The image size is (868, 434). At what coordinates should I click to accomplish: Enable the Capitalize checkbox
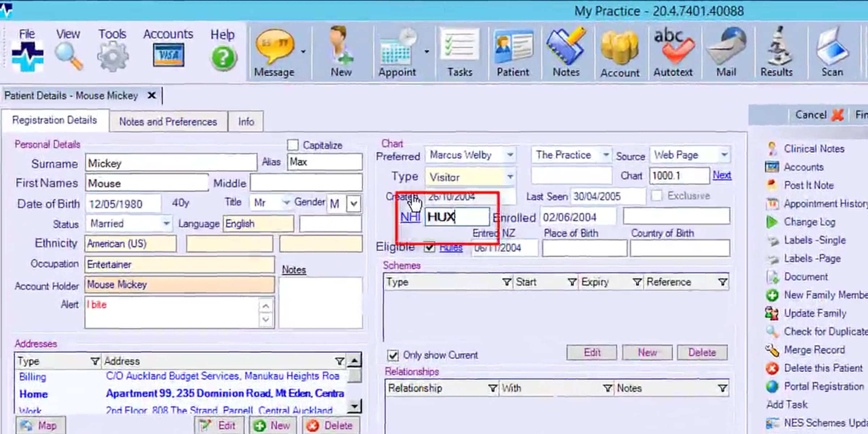[293, 145]
